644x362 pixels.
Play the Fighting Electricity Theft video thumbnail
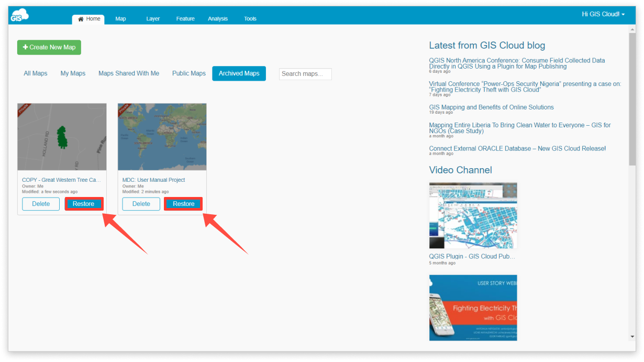pyautogui.click(x=473, y=308)
